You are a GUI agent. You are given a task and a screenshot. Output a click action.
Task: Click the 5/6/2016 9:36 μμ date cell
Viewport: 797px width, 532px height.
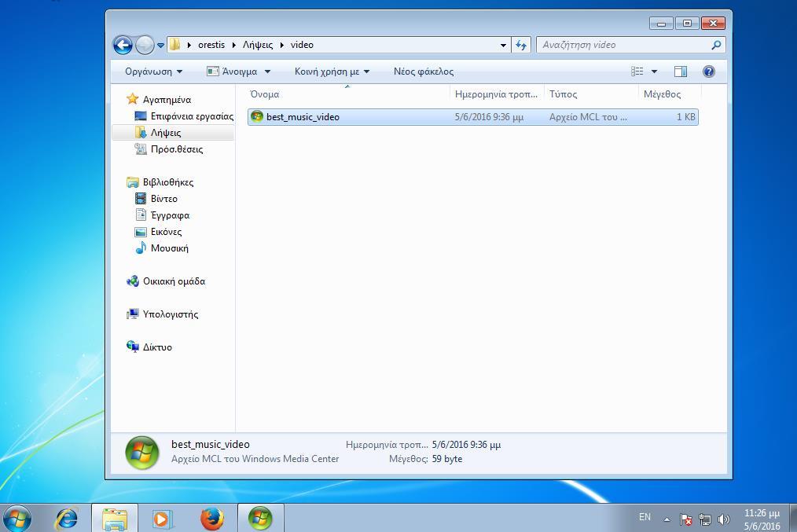point(488,117)
